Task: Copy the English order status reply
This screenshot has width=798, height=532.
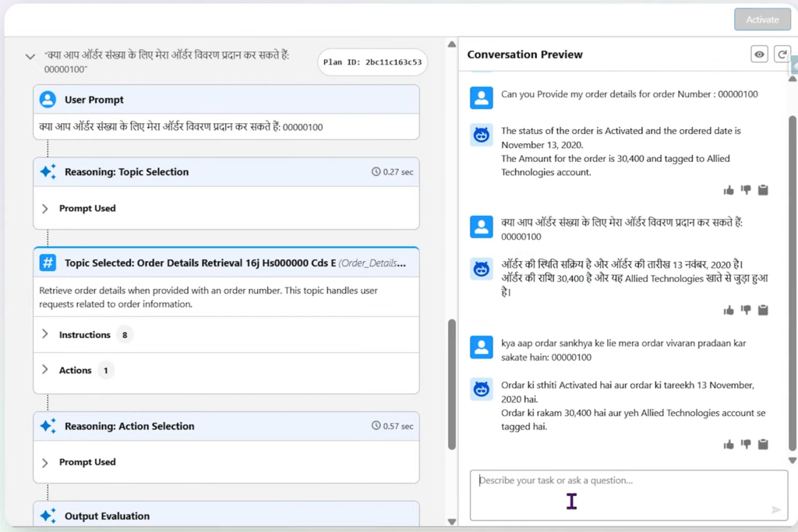Action: [x=763, y=190]
